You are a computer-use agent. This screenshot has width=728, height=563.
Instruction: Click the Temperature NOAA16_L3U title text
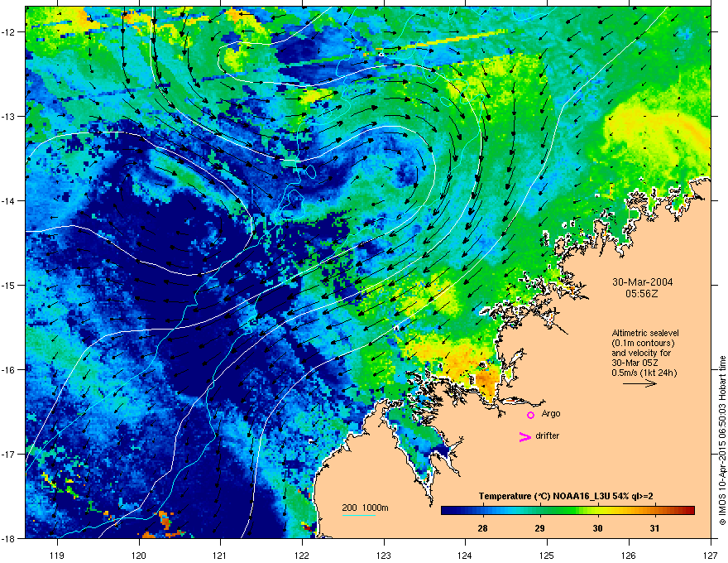(566, 496)
